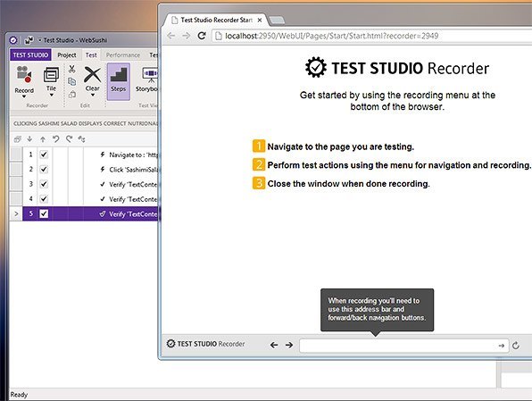532x401 pixels.
Task: Click the recorder bar back arrow
Action: pyautogui.click(x=274, y=345)
